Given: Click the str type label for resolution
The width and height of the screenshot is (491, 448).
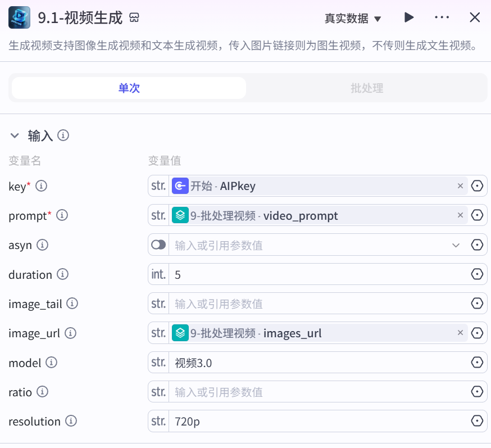Looking at the screenshot, I should click(158, 421).
